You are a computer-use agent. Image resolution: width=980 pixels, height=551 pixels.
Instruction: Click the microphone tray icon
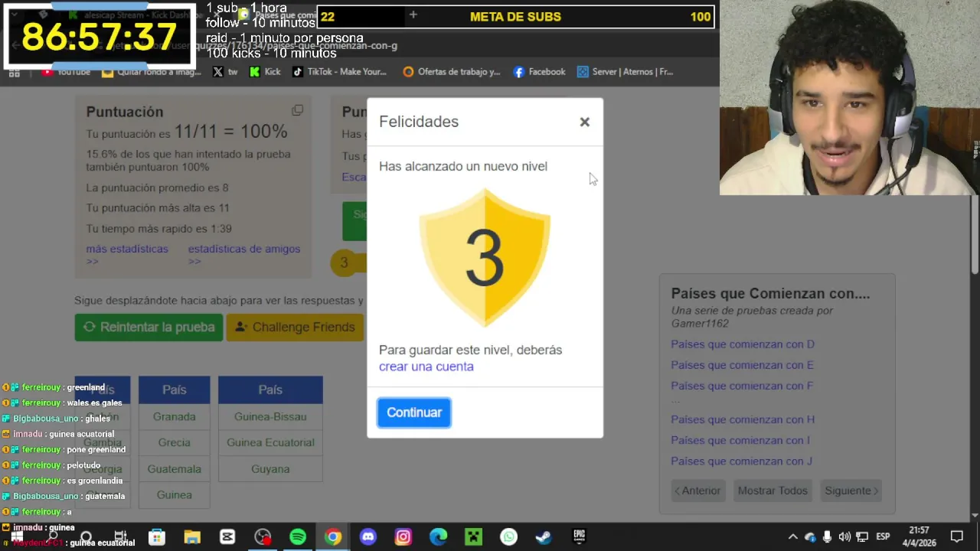[x=828, y=537]
